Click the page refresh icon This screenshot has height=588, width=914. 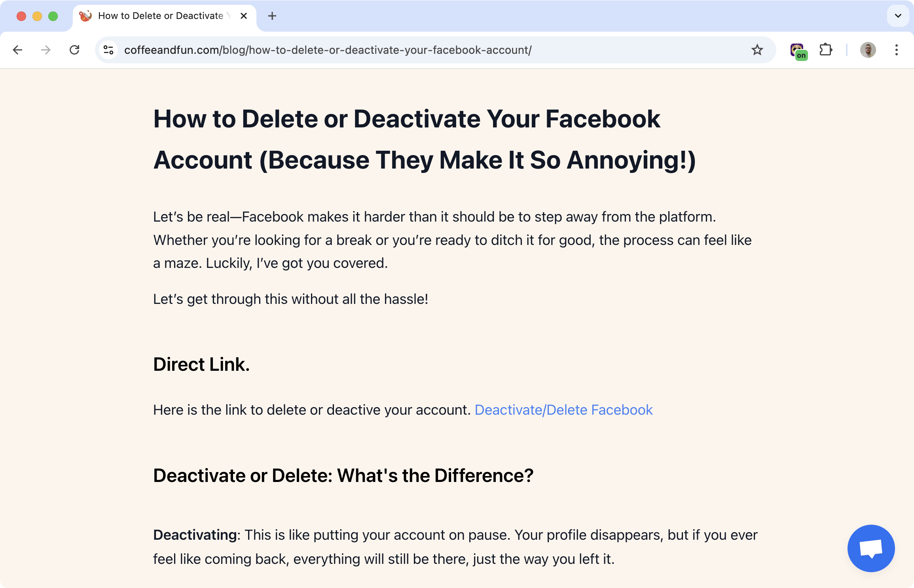[75, 50]
